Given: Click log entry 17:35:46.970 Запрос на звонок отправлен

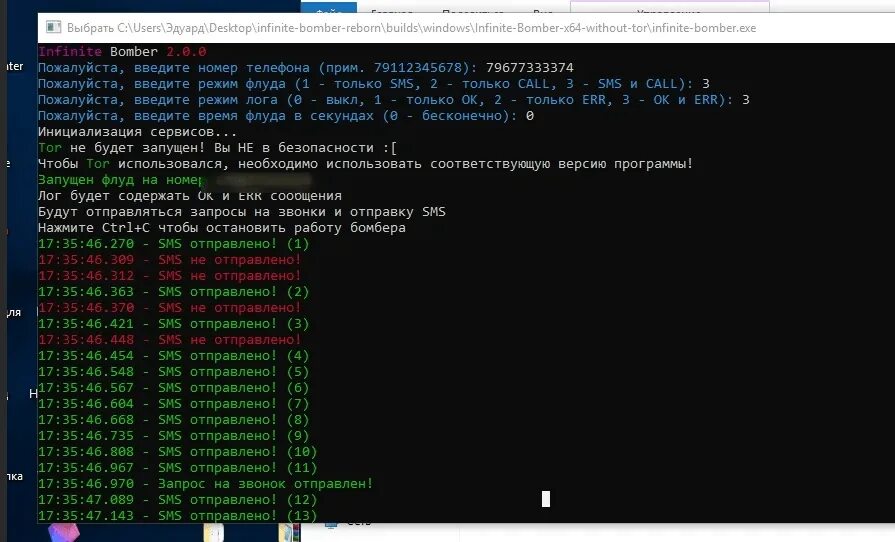Looking at the screenshot, I should point(205,483).
